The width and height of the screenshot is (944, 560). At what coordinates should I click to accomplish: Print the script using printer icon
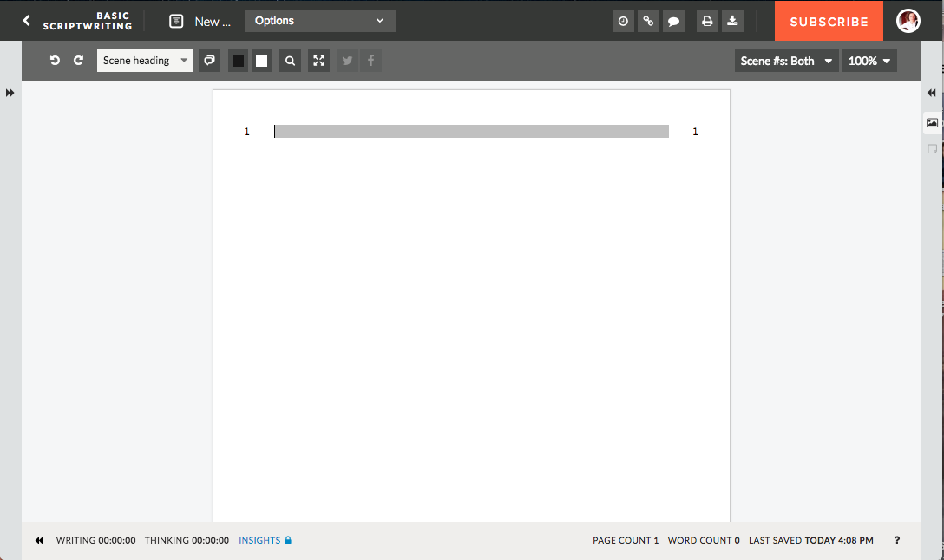[707, 22]
